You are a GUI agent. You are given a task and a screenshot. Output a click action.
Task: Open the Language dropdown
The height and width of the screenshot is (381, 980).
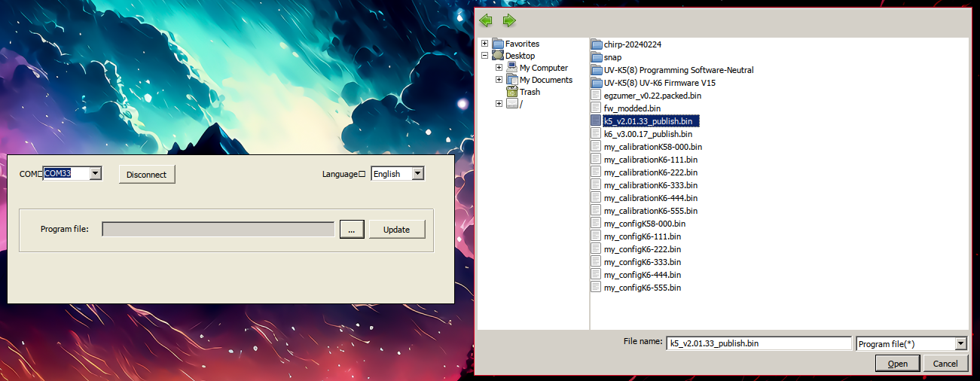pos(418,174)
